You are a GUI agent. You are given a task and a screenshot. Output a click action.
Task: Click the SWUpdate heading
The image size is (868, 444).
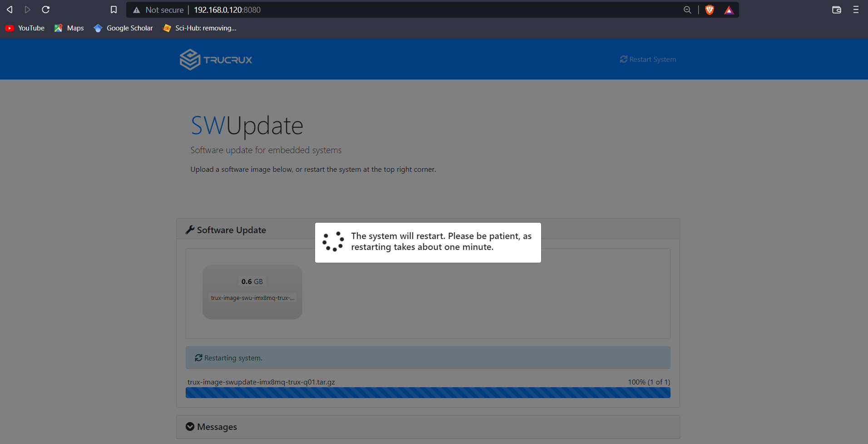coord(247,125)
